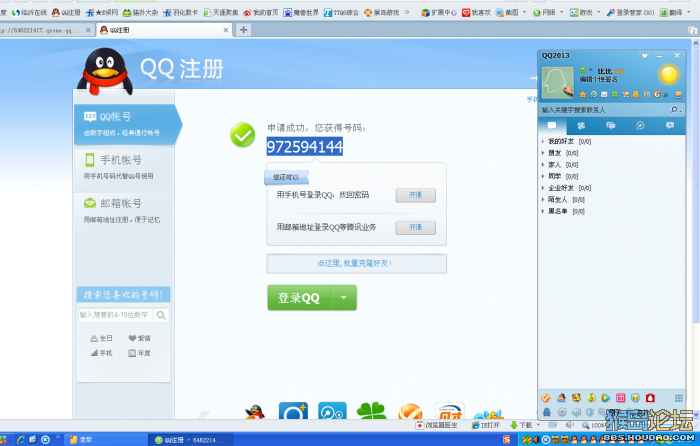Expand more icons arrow in QQ2013 header
This screenshot has width=700, height=446.
tap(666, 95)
